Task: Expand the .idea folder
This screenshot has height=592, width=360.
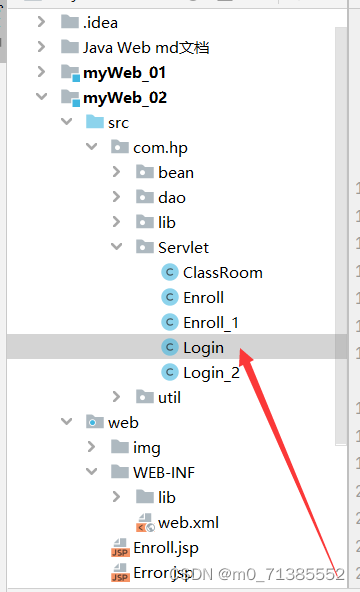Action: pos(42,22)
